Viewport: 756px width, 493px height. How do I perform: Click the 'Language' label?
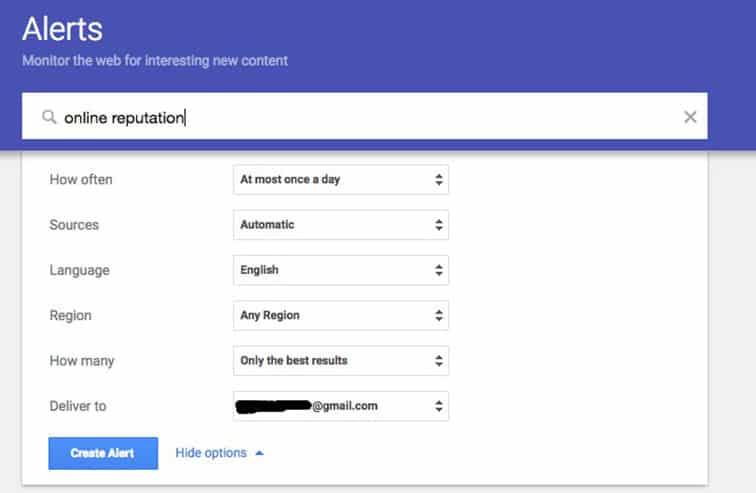79,270
